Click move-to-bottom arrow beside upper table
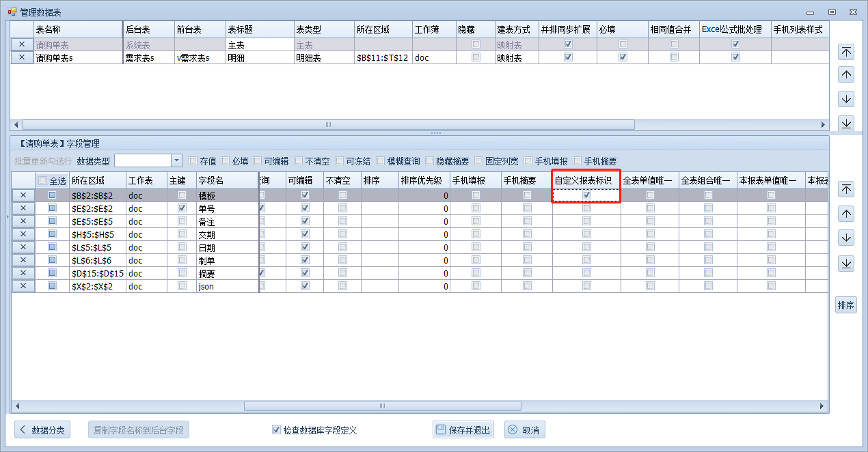868x452 pixels. click(x=846, y=123)
